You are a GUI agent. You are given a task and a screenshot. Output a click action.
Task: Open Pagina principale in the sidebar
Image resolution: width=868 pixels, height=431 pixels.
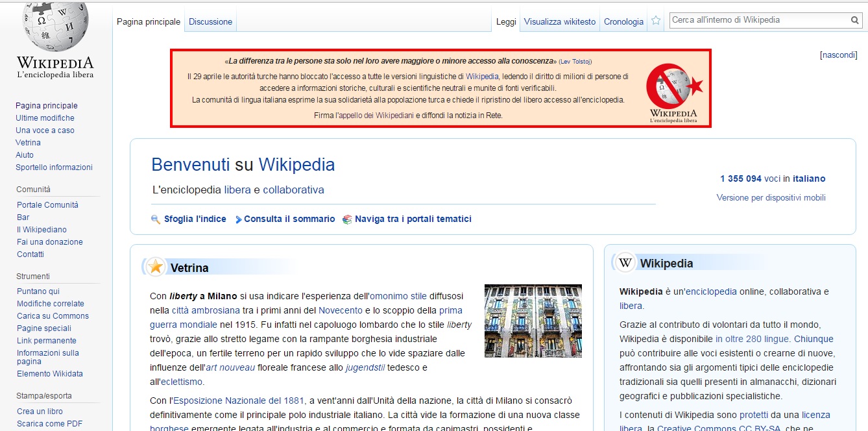(x=47, y=106)
